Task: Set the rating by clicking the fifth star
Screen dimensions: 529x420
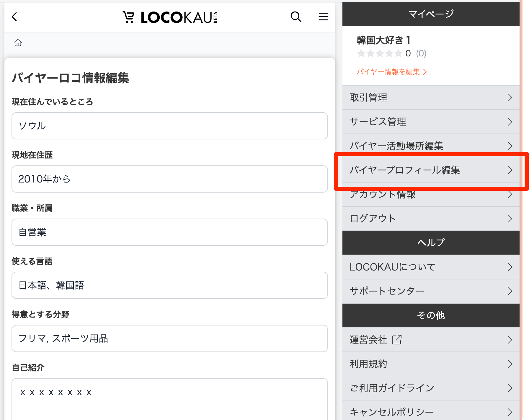Action: (398, 53)
